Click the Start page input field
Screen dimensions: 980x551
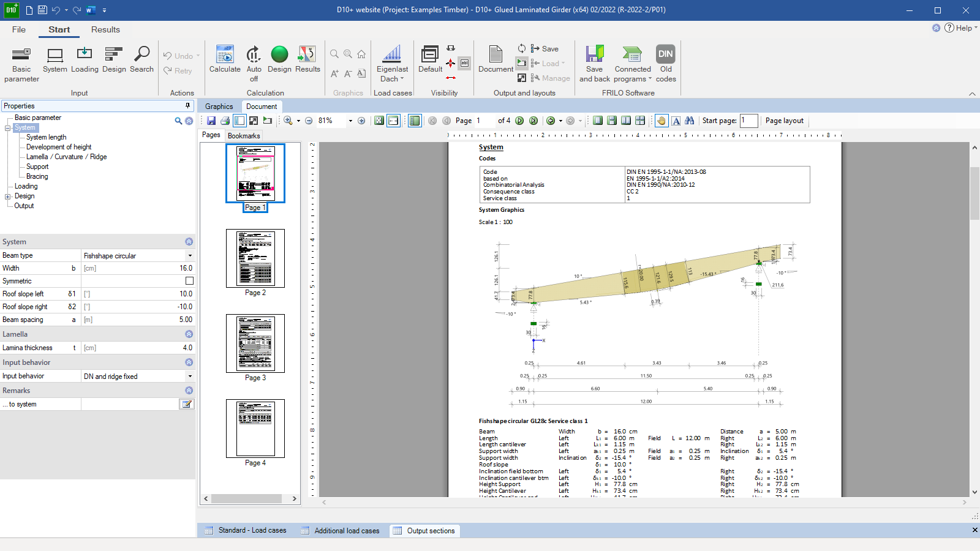tap(748, 121)
